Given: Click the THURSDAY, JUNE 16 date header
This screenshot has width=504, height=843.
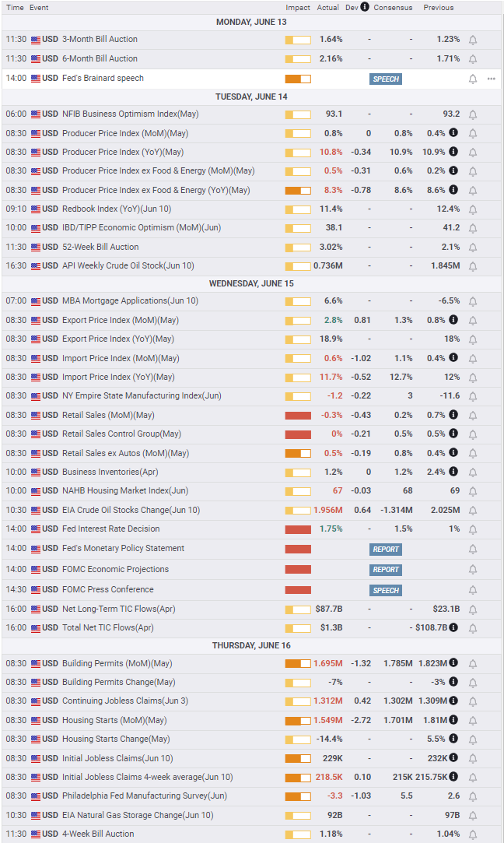Looking at the screenshot, I should (x=251, y=645).
